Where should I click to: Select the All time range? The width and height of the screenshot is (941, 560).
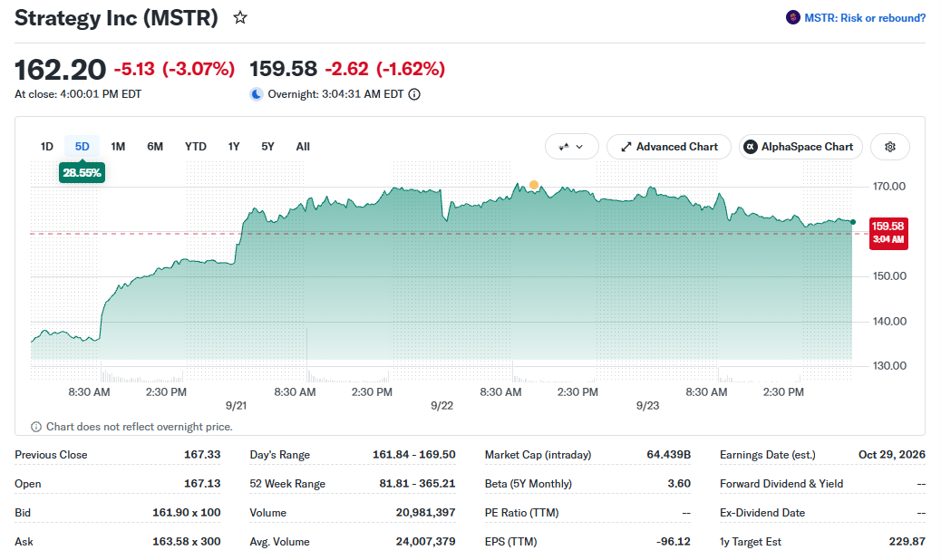[303, 147]
